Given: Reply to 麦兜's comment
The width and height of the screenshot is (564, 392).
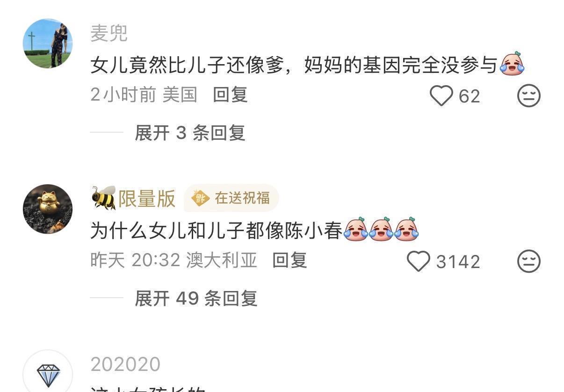Looking at the screenshot, I should tap(230, 95).
